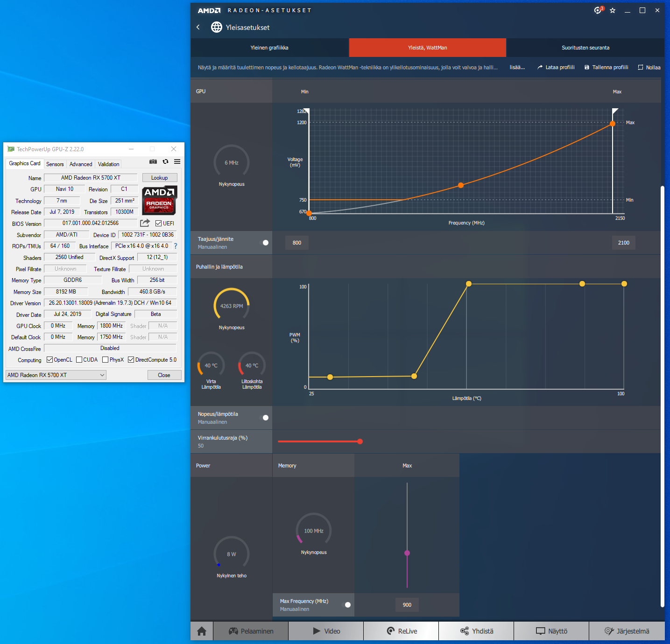
Task: Click the Yleisasetukset globe icon
Action: coord(217,27)
